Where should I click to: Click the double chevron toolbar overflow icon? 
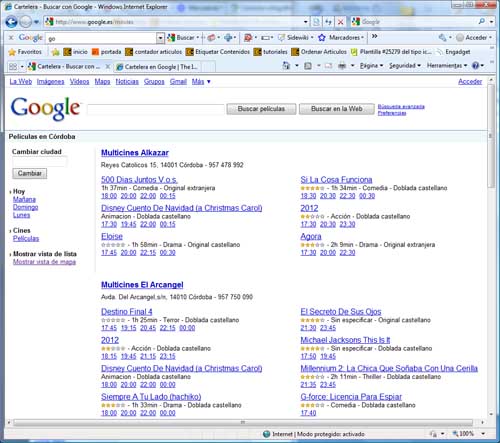pos(375,36)
